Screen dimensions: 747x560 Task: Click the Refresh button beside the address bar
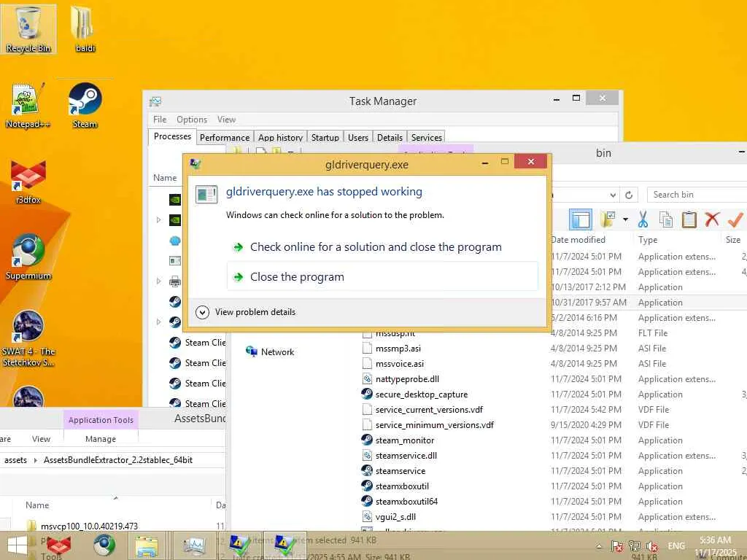[x=629, y=195]
